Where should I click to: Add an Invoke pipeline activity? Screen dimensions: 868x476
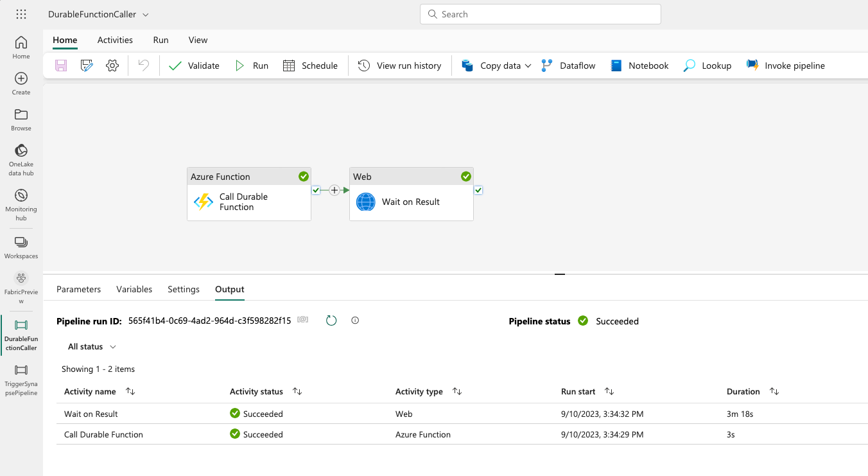(x=785, y=66)
